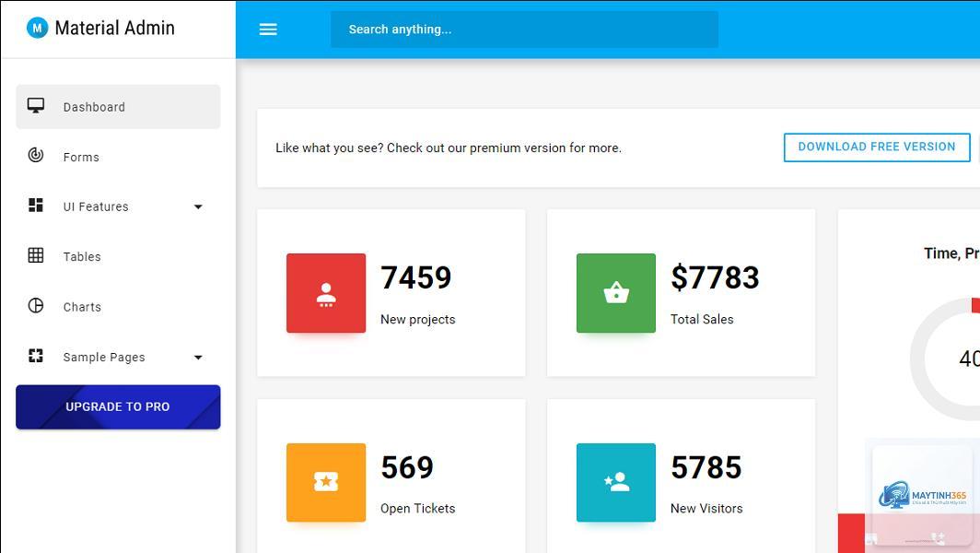The image size is (980, 553).
Task: Expand the Sample Pages dropdown arrow
Action: point(198,358)
